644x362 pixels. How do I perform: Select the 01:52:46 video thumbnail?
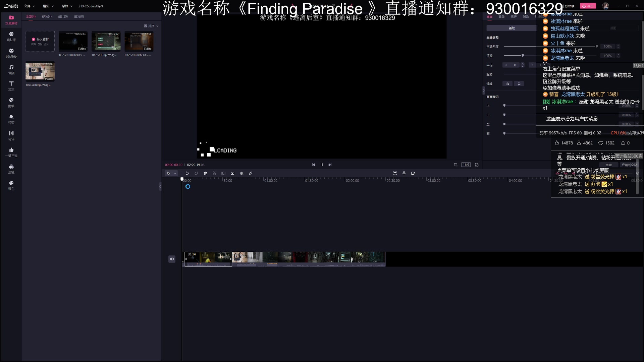(x=40, y=71)
